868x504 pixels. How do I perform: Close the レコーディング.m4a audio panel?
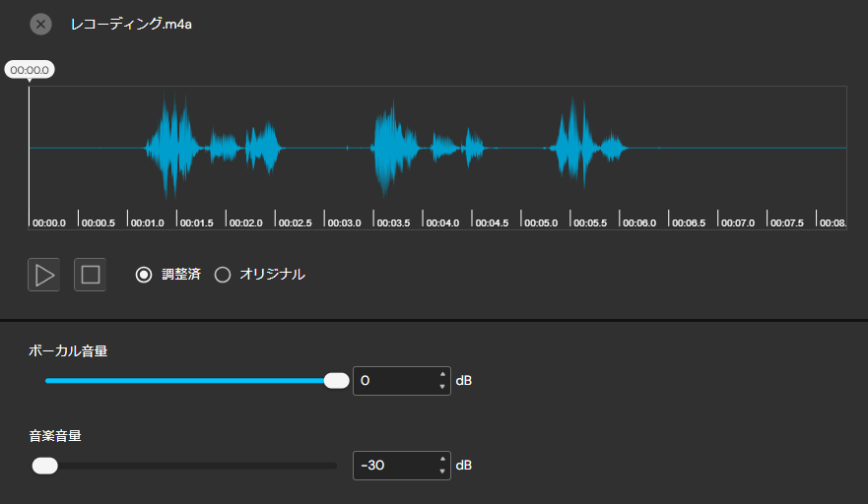click(40, 25)
